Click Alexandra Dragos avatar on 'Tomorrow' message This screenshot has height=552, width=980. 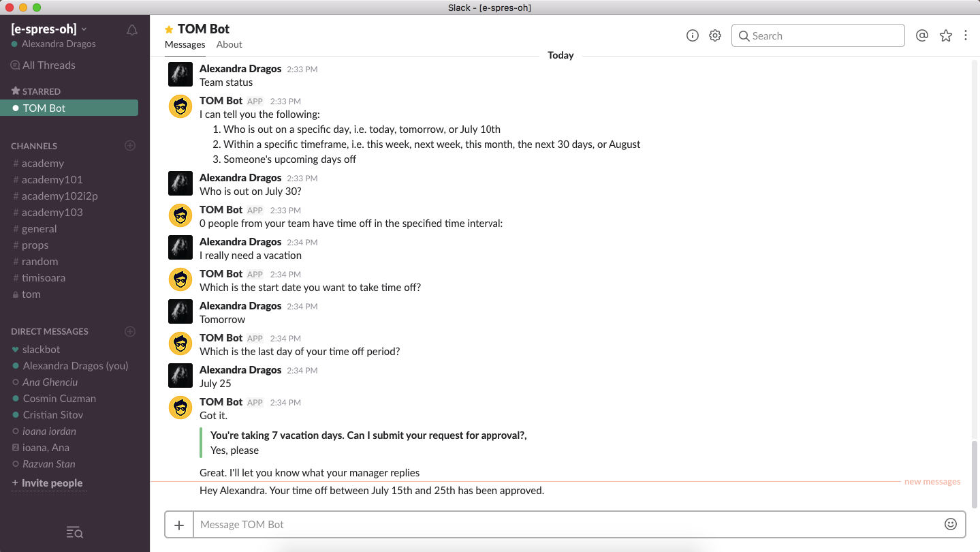pos(180,311)
